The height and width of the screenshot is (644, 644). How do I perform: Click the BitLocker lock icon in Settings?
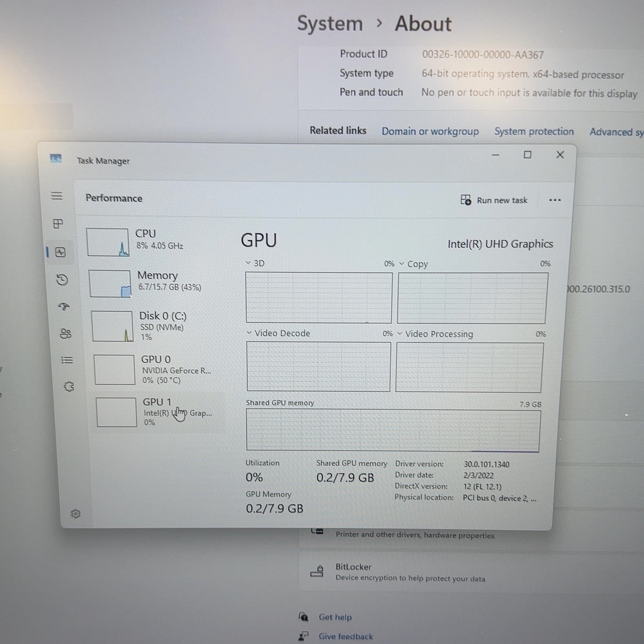[317, 571]
